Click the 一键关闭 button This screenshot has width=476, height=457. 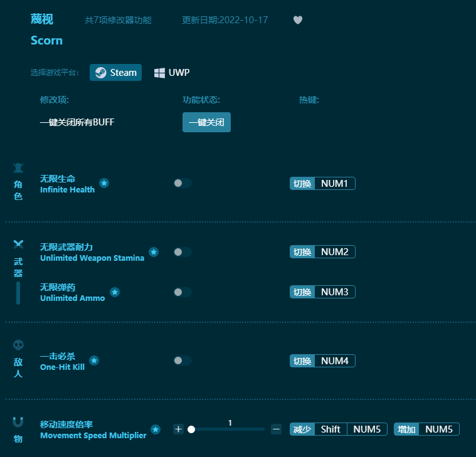[206, 122]
